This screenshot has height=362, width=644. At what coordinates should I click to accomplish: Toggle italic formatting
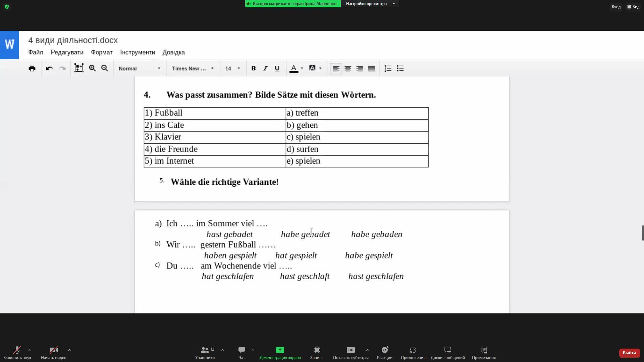point(265,68)
